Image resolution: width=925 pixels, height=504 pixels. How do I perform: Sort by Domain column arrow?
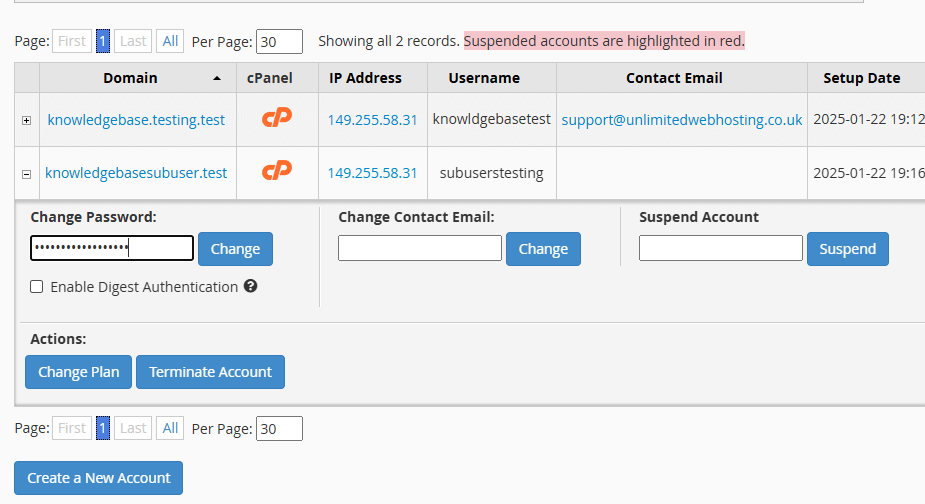click(x=217, y=78)
